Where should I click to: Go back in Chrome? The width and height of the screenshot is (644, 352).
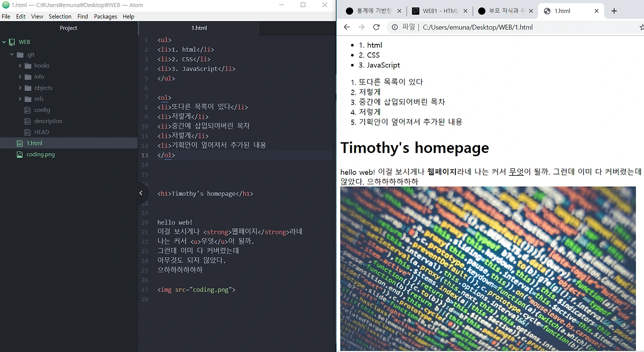tap(347, 27)
